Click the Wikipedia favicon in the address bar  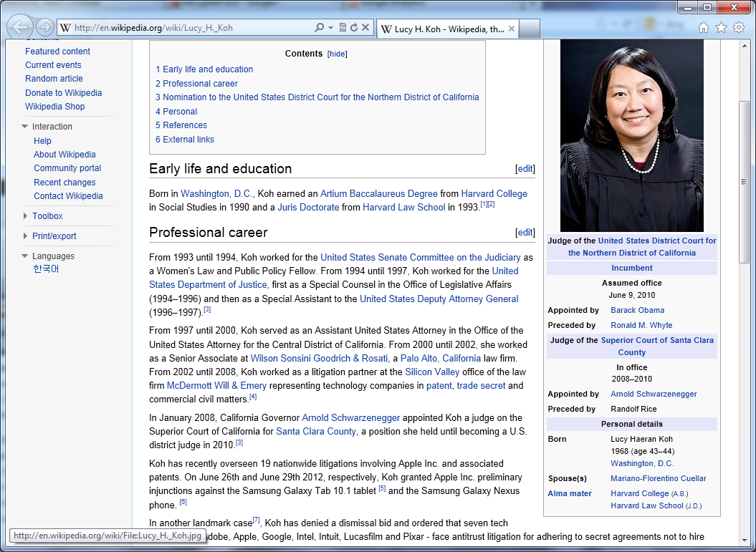(x=65, y=27)
